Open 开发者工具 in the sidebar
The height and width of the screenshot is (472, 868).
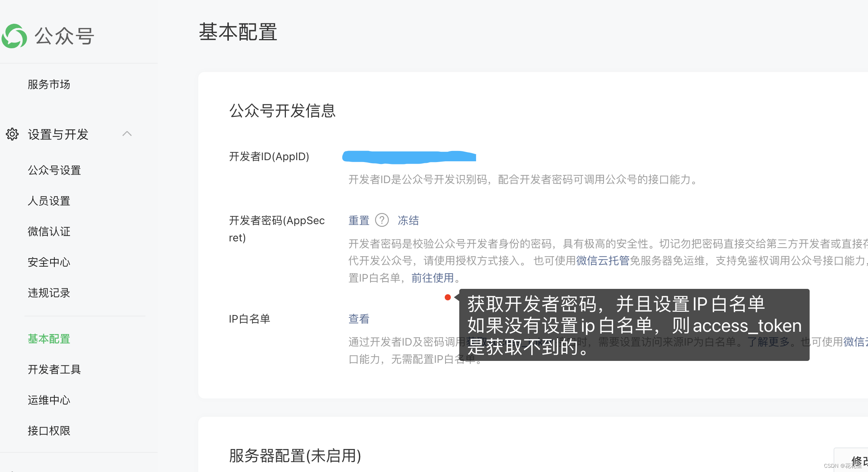54,369
